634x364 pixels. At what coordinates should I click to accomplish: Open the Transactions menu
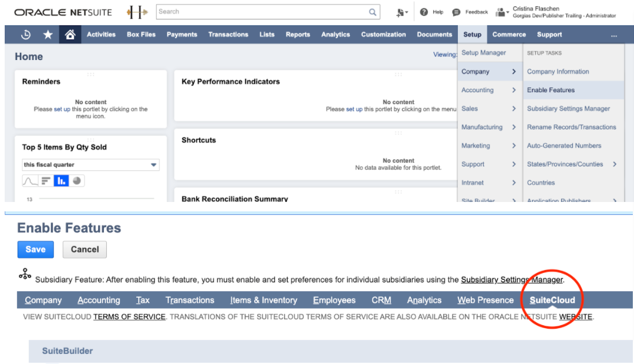[228, 35]
